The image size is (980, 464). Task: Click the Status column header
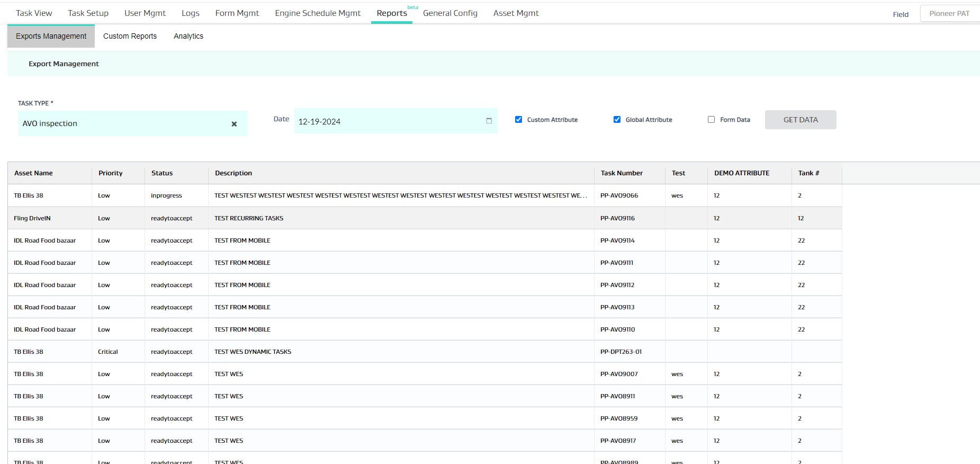click(162, 173)
